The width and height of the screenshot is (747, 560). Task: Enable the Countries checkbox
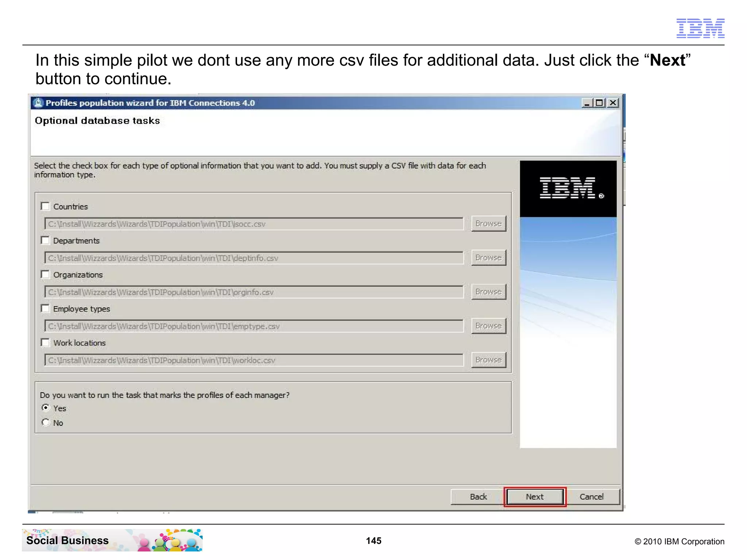(x=45, y=206)
